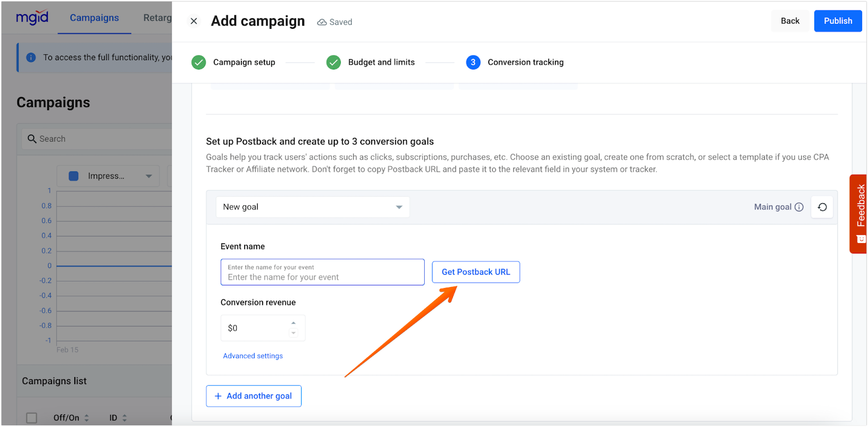Open the Retargeting tab

(157, 18)
